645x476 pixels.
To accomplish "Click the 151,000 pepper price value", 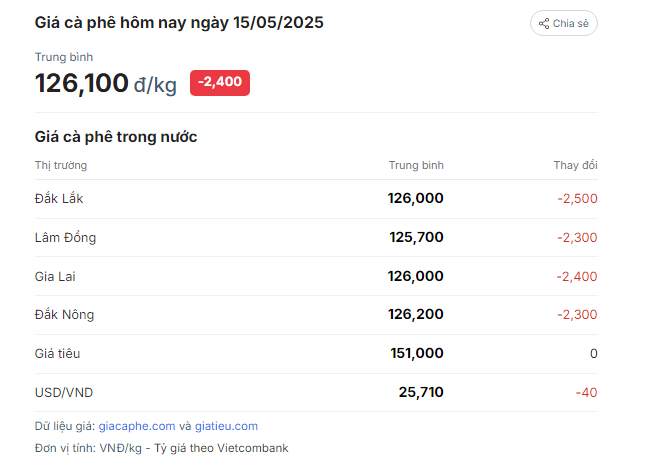I will pos(417,353).
